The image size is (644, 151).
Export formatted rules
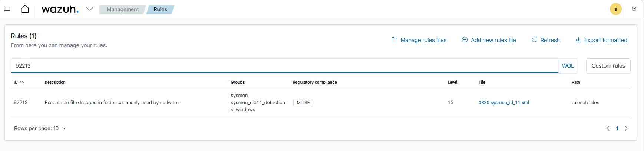pyautogui.click(x=601, y=40)
